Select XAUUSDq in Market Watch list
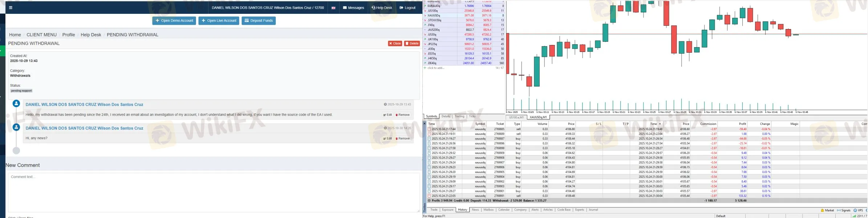The height and width of the screenshot is (218, 868). (463, 16)
